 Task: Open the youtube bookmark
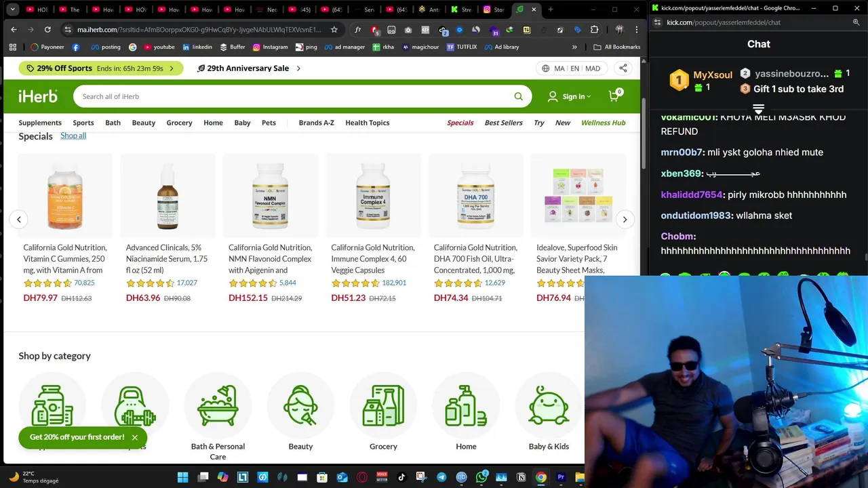[159, 47]
